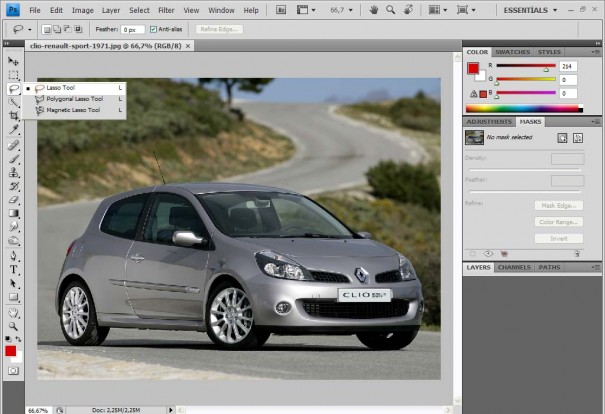Swap foreground and background colors
Screen dimensions: 605x414
pyautogui.click(x=18, y=339)
